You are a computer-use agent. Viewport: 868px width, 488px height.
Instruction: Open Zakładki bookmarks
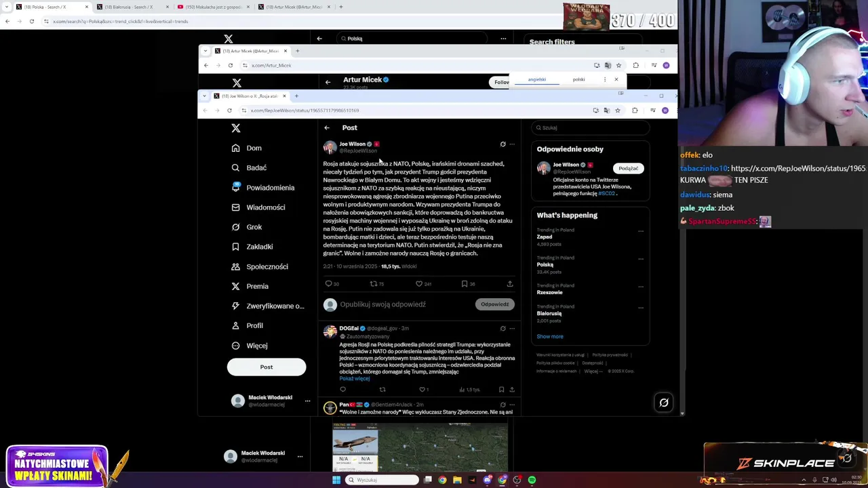point(252,247)
